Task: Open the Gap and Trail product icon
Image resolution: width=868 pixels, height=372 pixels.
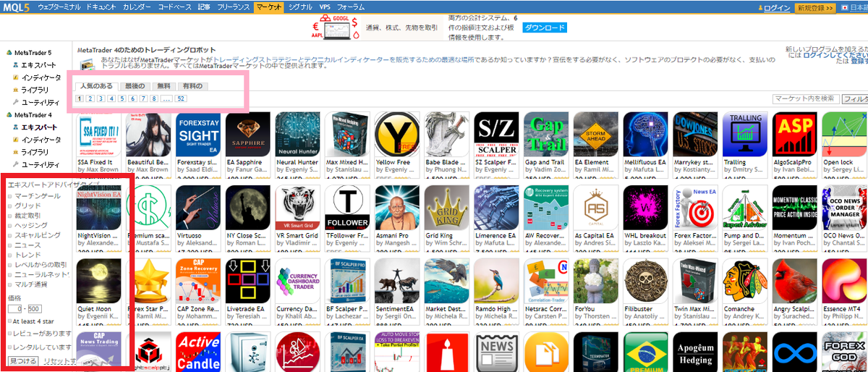Action: click(x=547, y=135)
